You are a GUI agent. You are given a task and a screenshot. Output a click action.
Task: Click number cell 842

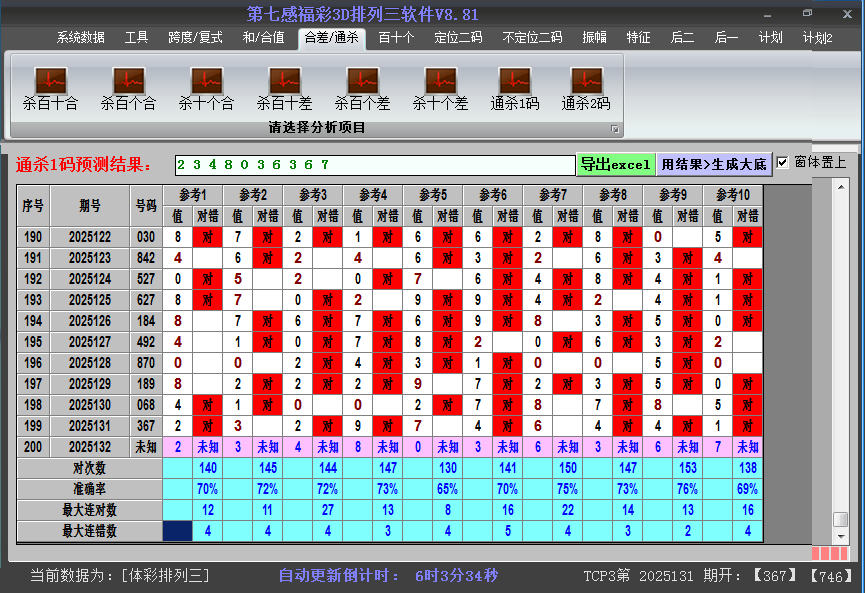tap(146, 258)
